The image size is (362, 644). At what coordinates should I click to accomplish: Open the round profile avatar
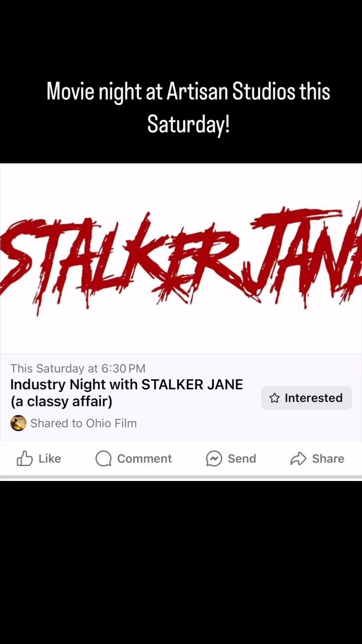click(18, 423)
